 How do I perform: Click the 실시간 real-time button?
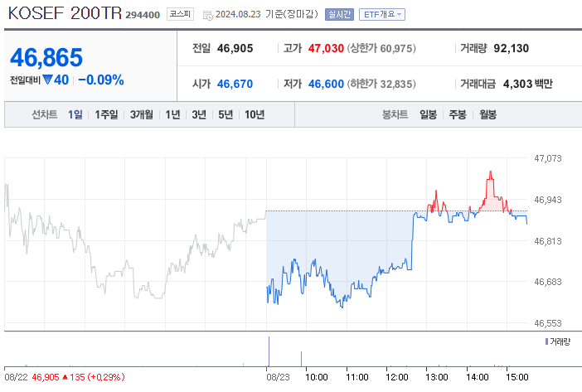[x=339, y=14]
